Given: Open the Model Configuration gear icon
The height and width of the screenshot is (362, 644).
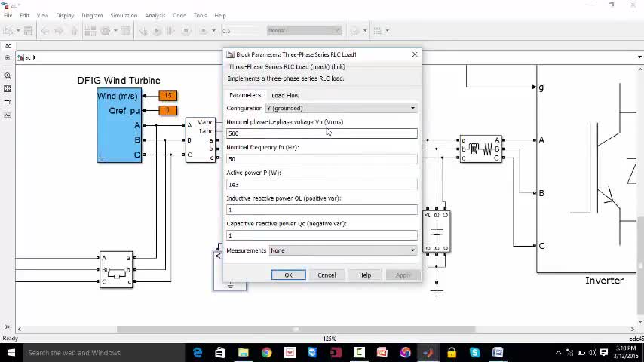Looking at the screenshot, I should click(106, 31).
